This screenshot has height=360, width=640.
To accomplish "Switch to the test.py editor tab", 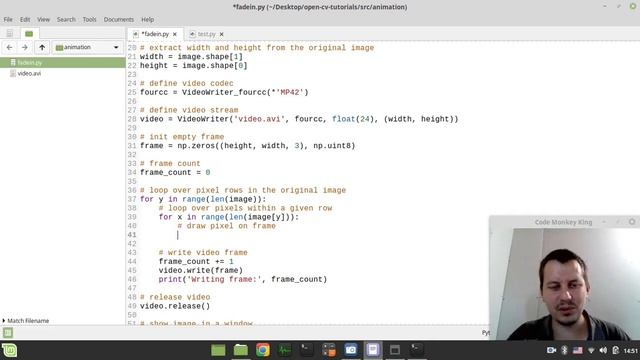I will [x=207, y=34].
